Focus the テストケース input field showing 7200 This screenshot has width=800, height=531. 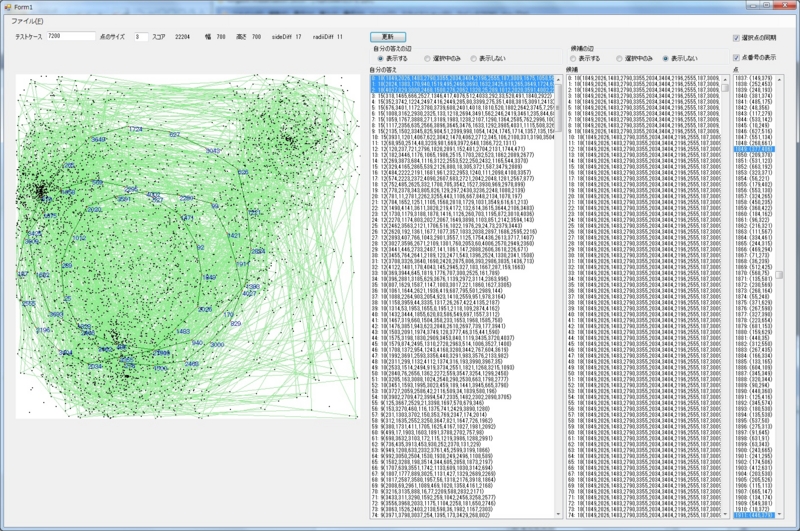click(71, 36)
